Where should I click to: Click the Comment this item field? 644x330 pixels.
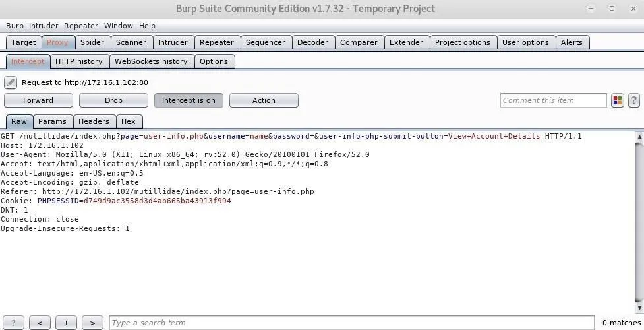click(x=553, y=100)
